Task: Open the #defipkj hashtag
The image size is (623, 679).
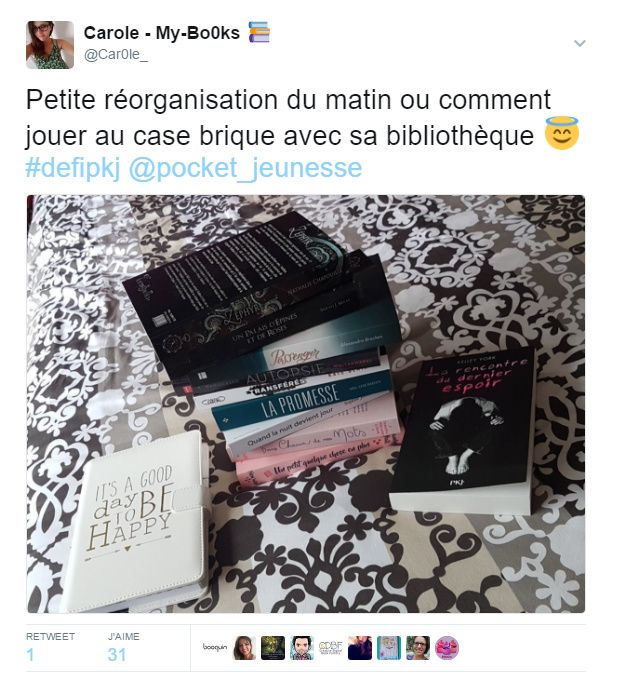Action: (72, 168)
